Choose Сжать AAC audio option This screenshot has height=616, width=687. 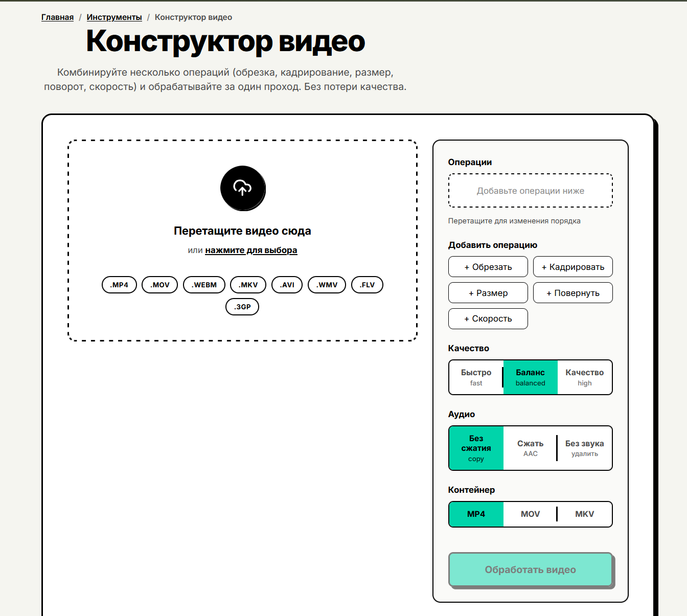tap(530, 448)
